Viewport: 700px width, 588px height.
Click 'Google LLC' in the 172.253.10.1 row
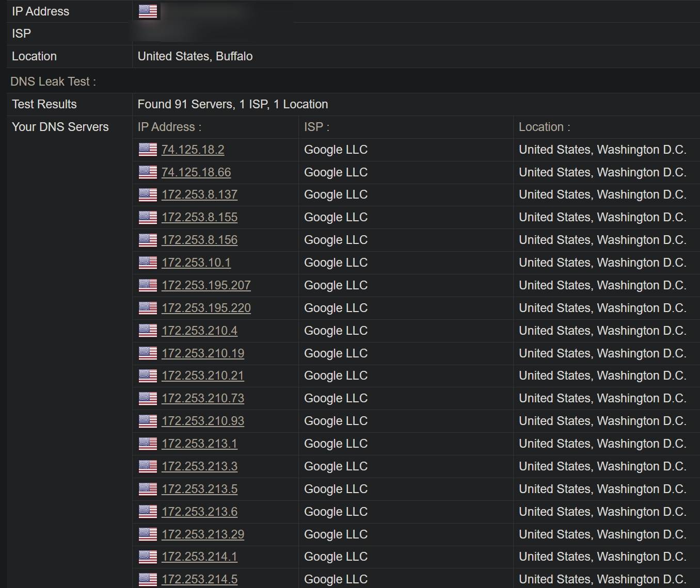point(336,263)
